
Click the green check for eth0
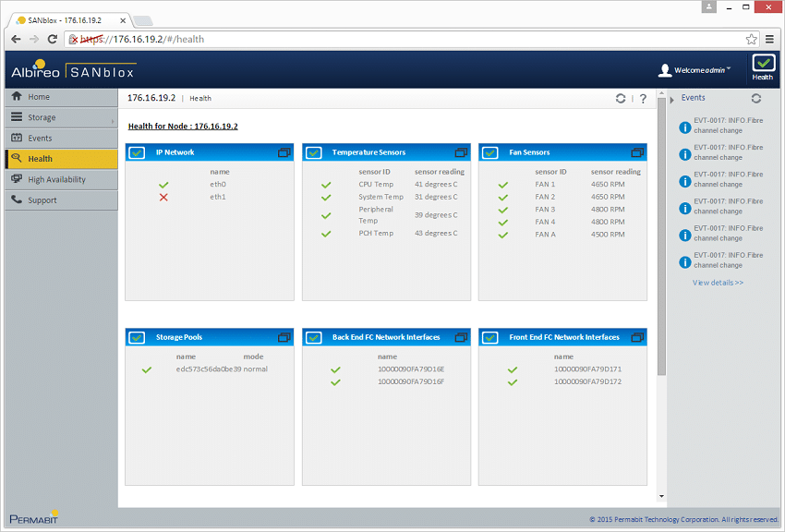163,185
